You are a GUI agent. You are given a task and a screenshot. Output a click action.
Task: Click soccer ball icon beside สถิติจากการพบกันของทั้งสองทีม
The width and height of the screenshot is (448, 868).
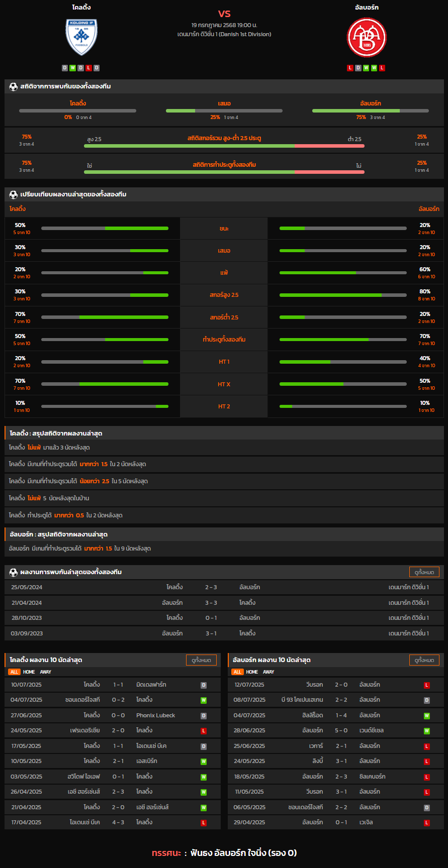pos(14,86)
